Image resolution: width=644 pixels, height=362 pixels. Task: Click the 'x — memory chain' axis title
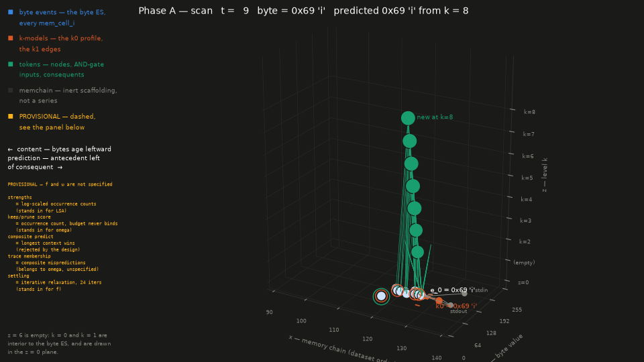[x=342, y=349]
